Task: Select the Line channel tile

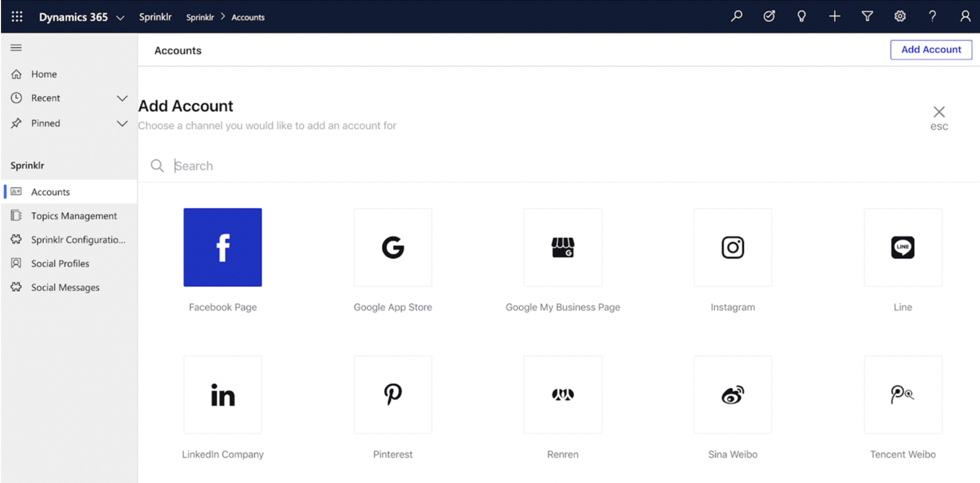Action: [x=903, y=247]
